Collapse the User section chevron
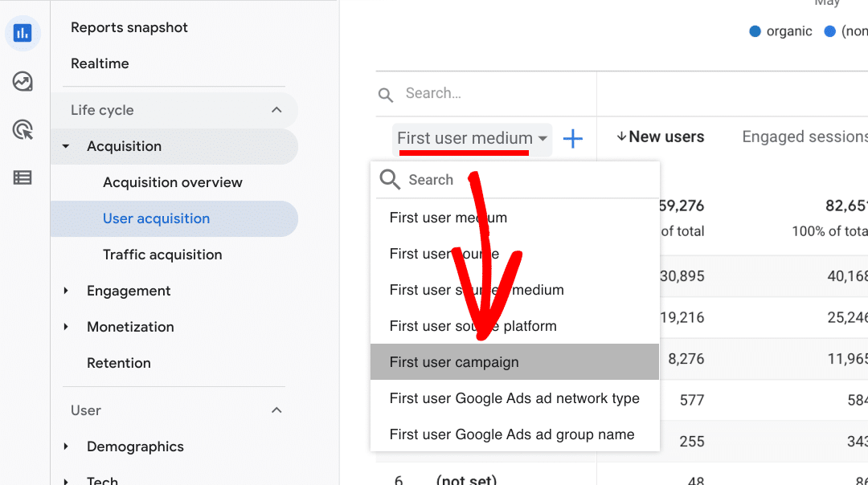Image resolution: width=868 pixels, height=485 pixels. click(x=276, y=410)
